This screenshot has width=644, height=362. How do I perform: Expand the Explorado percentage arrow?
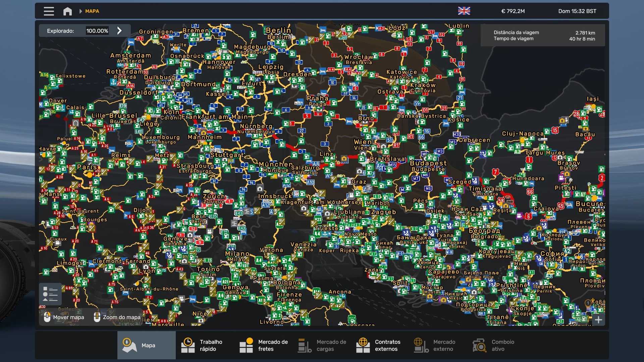119,31
